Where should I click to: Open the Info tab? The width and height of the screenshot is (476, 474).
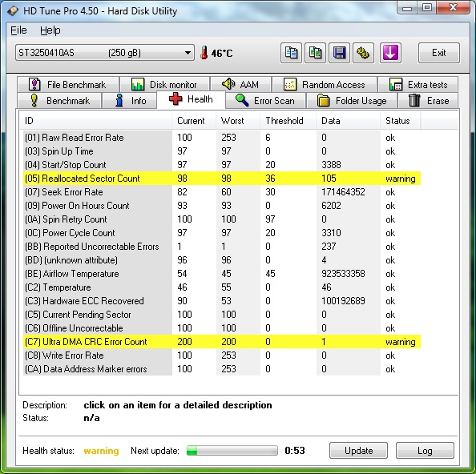pos(130,100)
